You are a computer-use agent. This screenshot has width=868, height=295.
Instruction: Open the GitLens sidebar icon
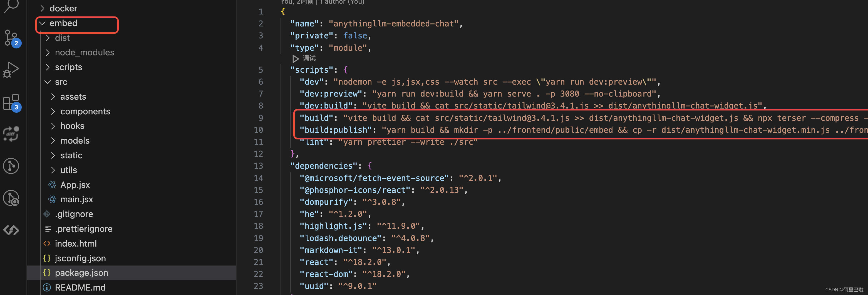11,166
